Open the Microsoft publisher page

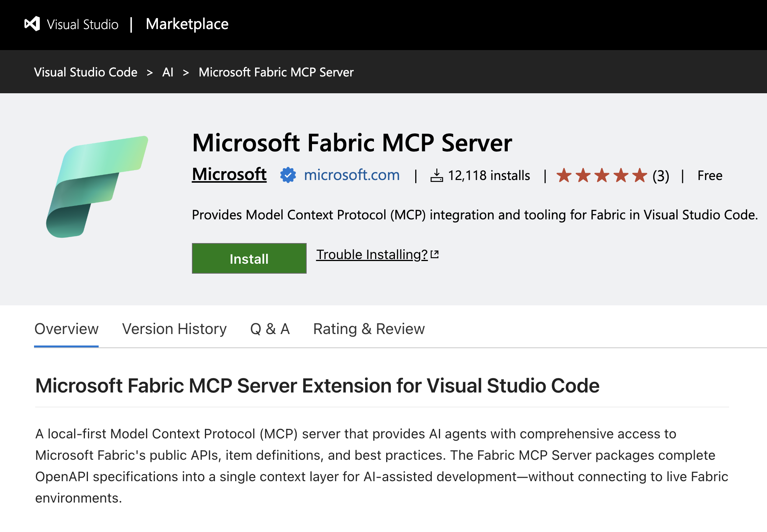point(229,175)
